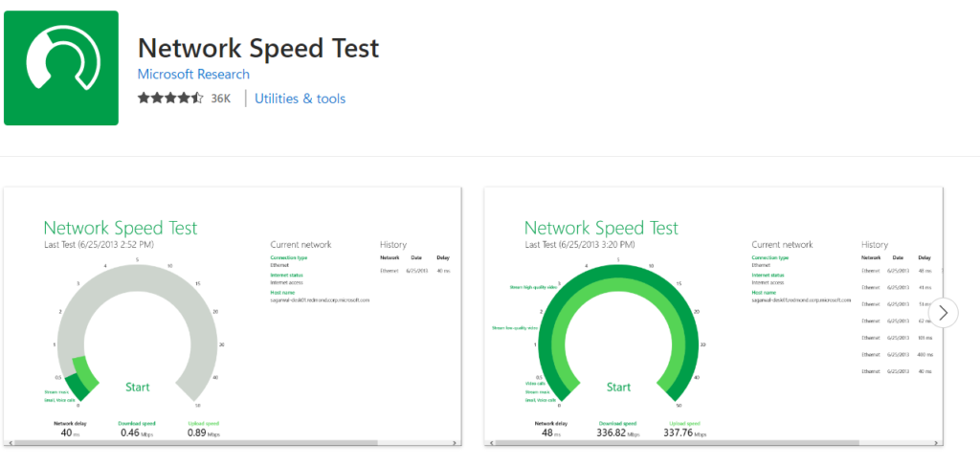Click right scroll arrow under the second screenshot
The image size is (980, 465).
point(936,442)
